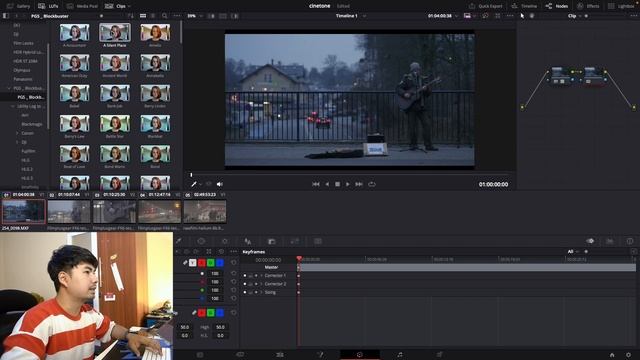Go to project manager home icon

tap(612, 355)
